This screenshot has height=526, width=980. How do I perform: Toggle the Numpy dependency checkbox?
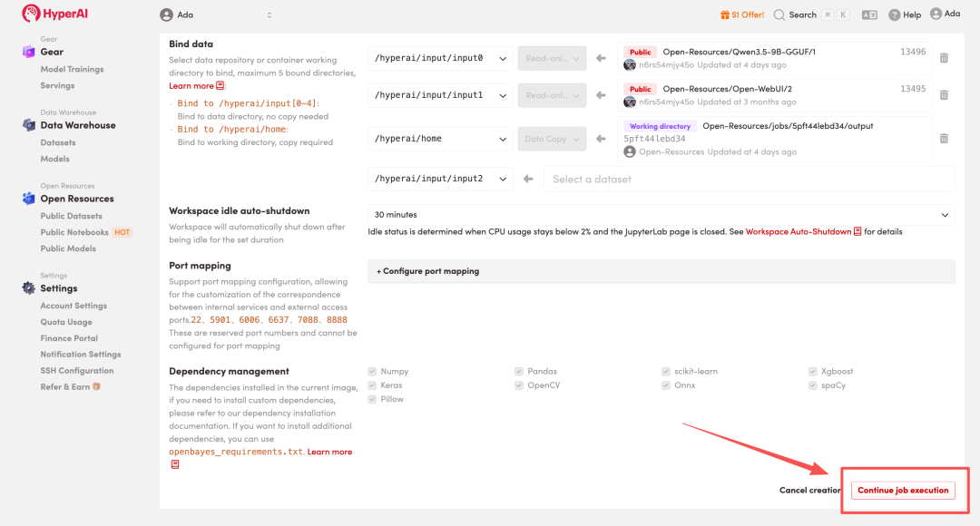pos(372,371)
